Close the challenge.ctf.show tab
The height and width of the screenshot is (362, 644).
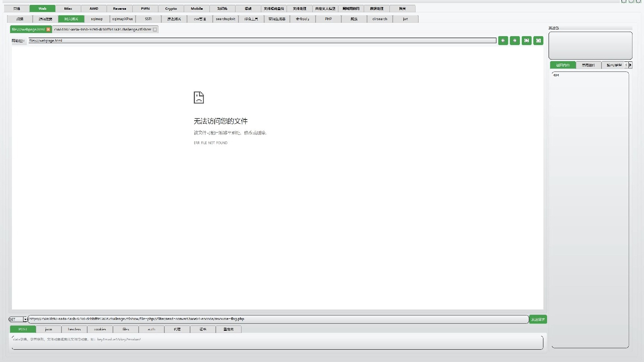(155, 29)
